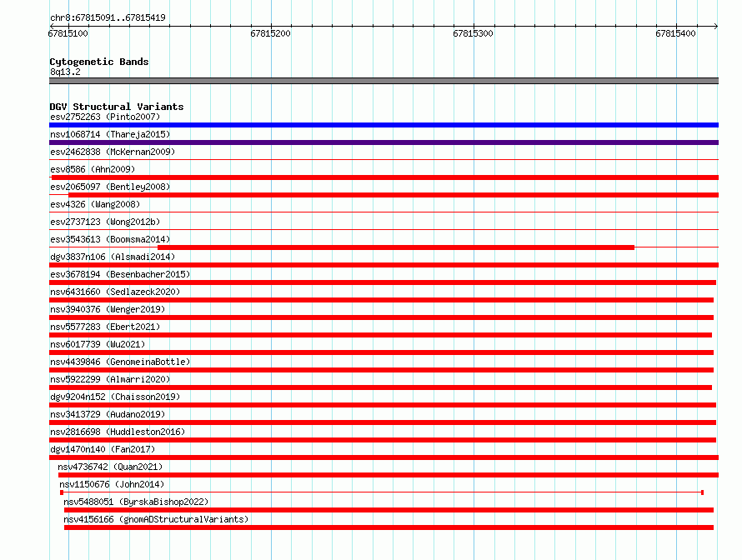
Task: Select the red nsv2816698 Huddleston2016 bar
Action: coord(383,440)
